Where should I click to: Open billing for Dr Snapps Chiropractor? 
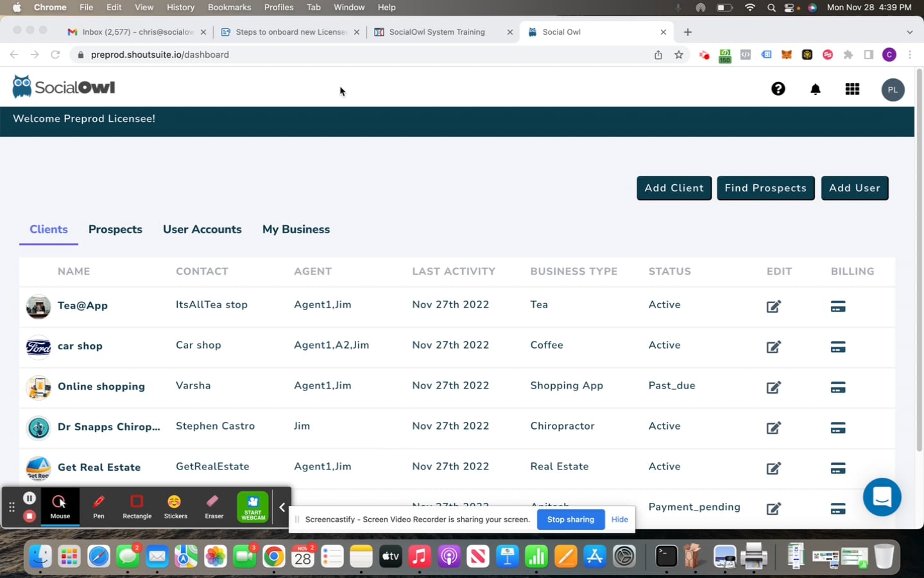pos(838,428)
